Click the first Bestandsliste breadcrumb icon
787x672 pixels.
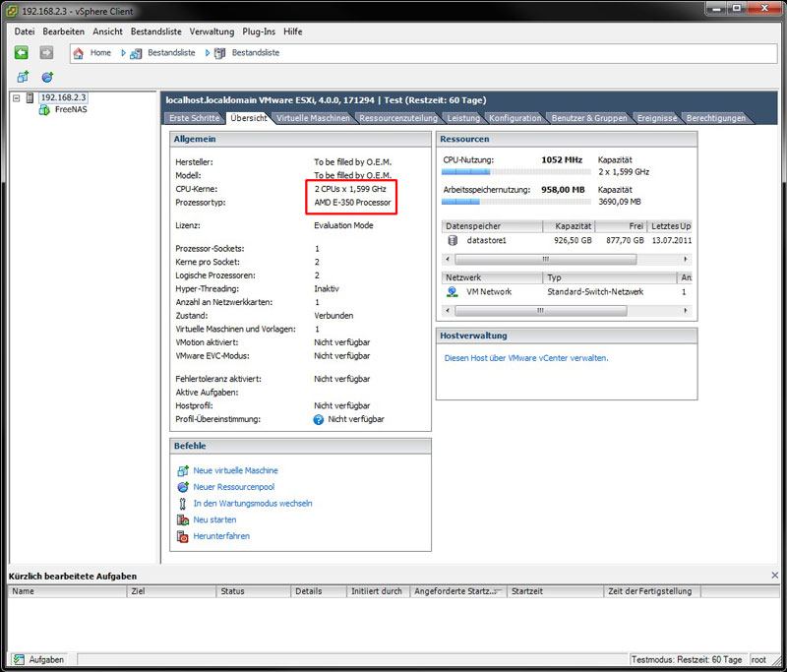pos(136,53)
